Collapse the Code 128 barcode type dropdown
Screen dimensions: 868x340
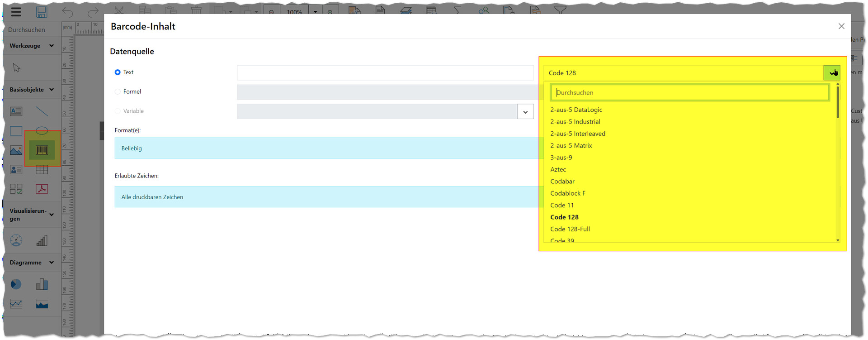click(831, 73)
